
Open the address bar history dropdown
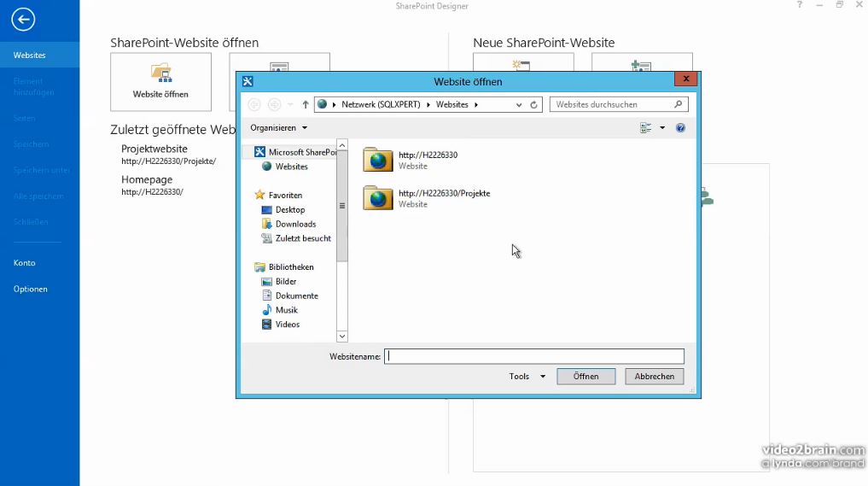519,104
